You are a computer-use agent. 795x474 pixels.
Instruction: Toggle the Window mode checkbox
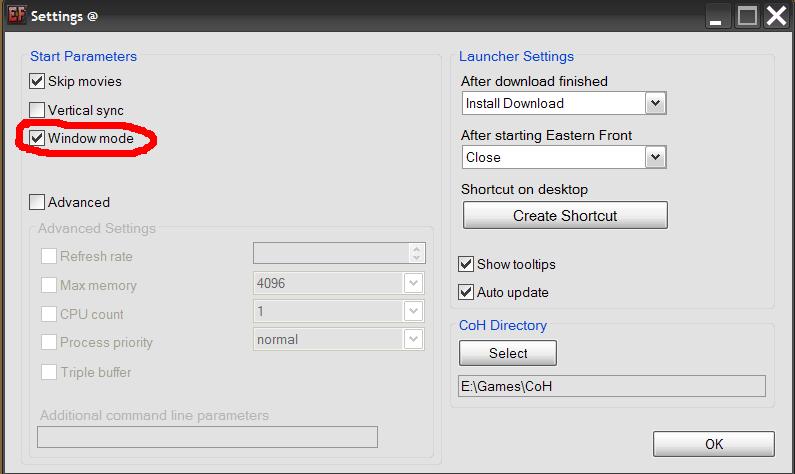pyautogui.click(x=37, y=138)
